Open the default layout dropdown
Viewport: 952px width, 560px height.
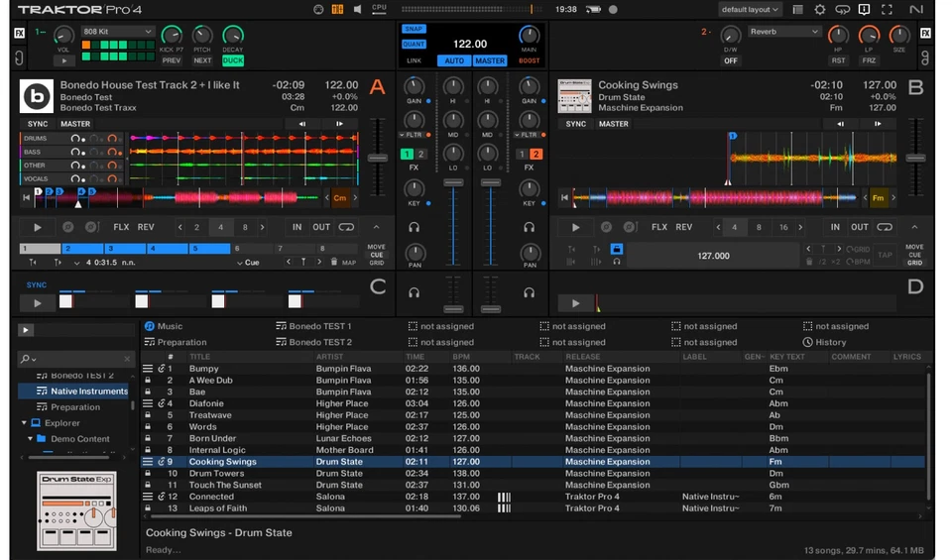(x=750, y=9)
